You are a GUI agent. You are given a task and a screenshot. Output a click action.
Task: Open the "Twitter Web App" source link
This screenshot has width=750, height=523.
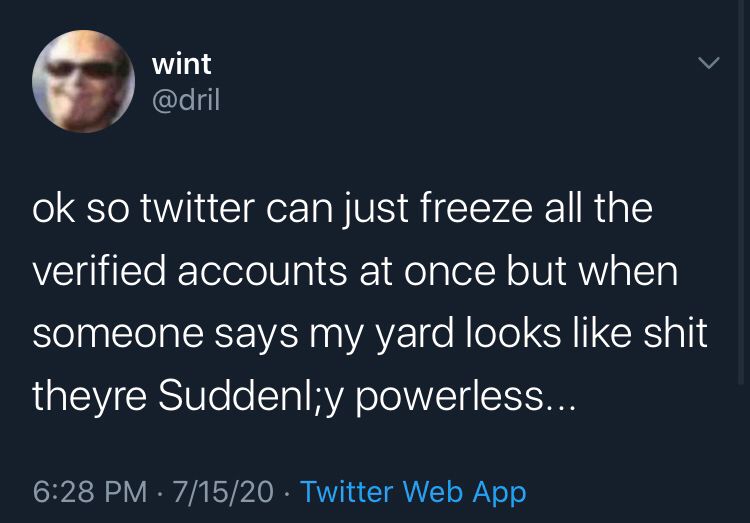413,492
